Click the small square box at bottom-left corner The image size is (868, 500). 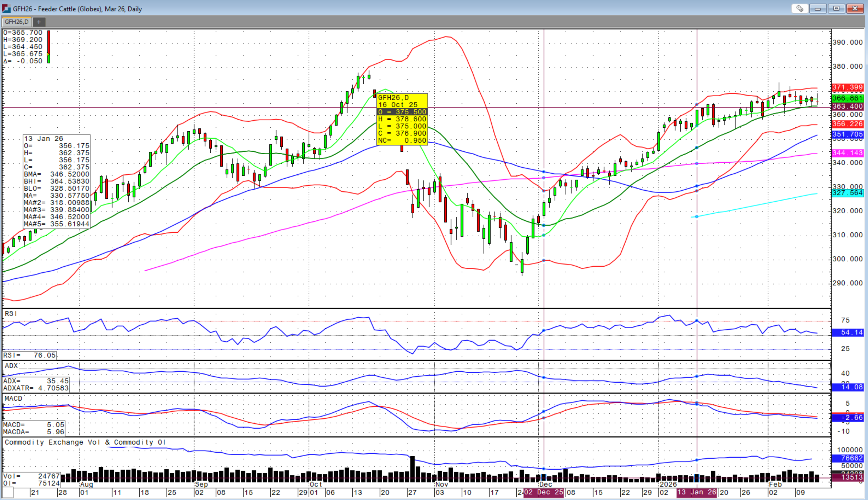(8, 493)
